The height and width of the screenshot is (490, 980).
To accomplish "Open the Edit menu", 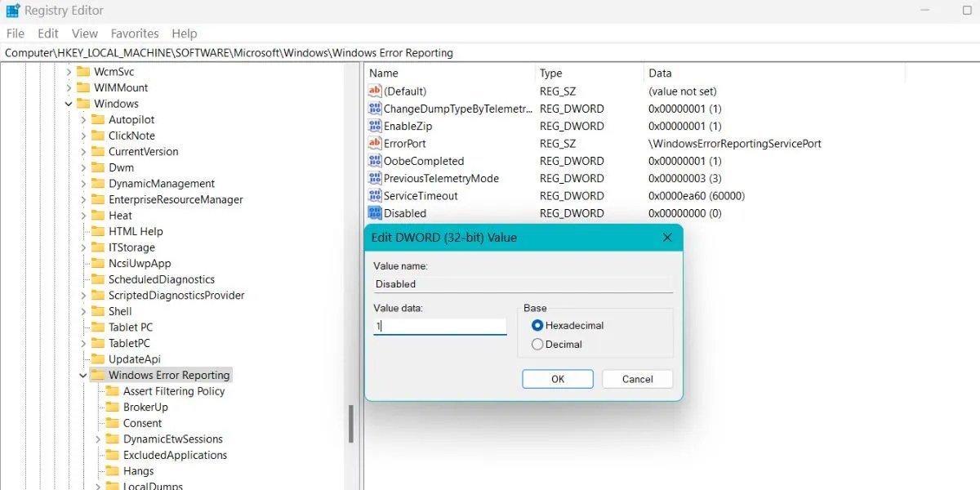I will click(47, 33).
